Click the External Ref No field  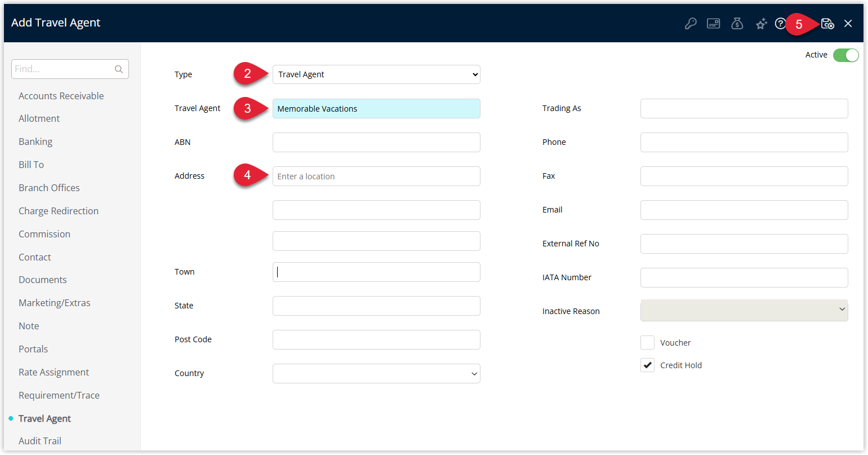click(744, 244)
